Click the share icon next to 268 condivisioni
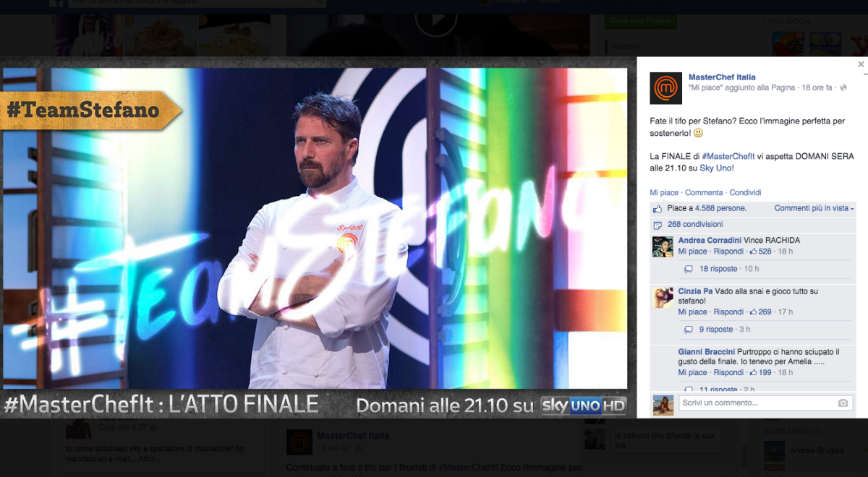The width and height of the screenshot is (868, 477). pyautogui.click(x=658, y=224)
